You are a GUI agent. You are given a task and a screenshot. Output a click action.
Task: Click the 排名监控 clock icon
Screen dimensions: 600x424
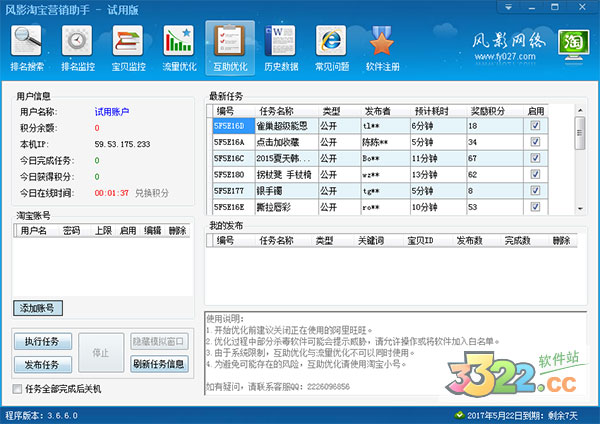point(76,41)
